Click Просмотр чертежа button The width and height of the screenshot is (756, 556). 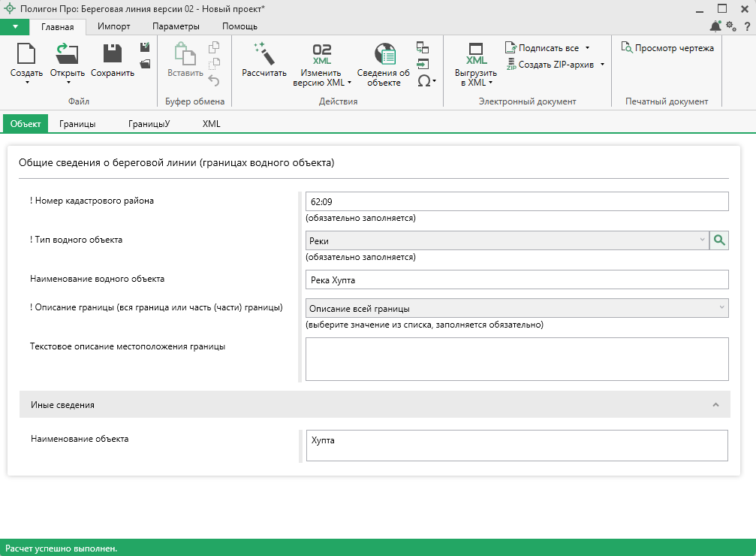[667, 48]
